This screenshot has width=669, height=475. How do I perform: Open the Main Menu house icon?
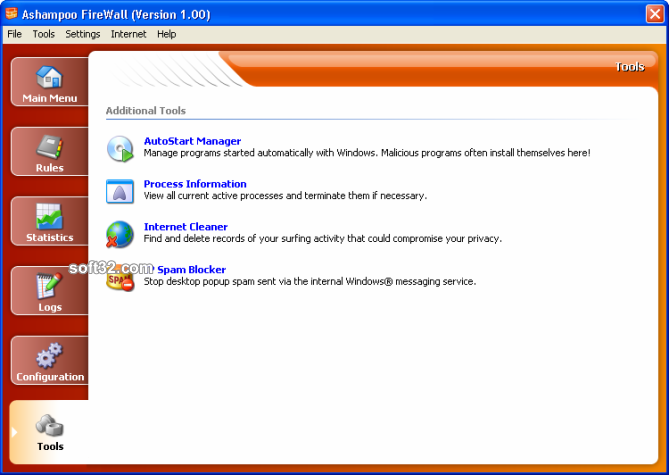49,77
